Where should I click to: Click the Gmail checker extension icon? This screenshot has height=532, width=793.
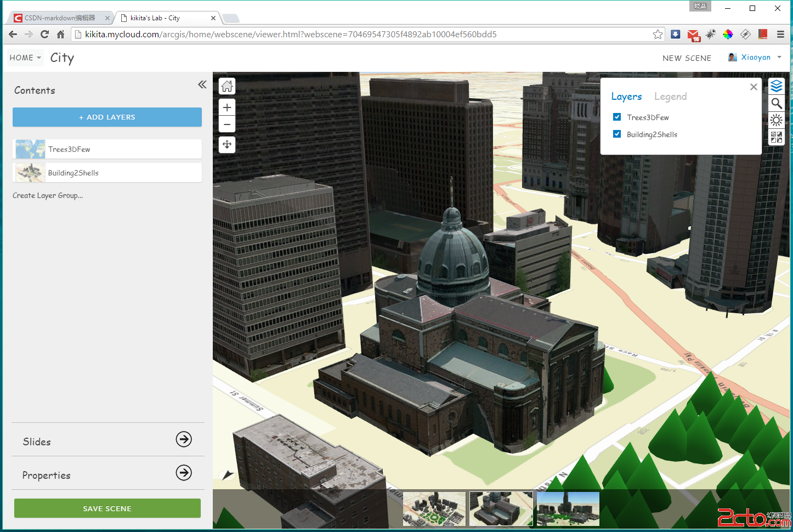click(694, 35)
